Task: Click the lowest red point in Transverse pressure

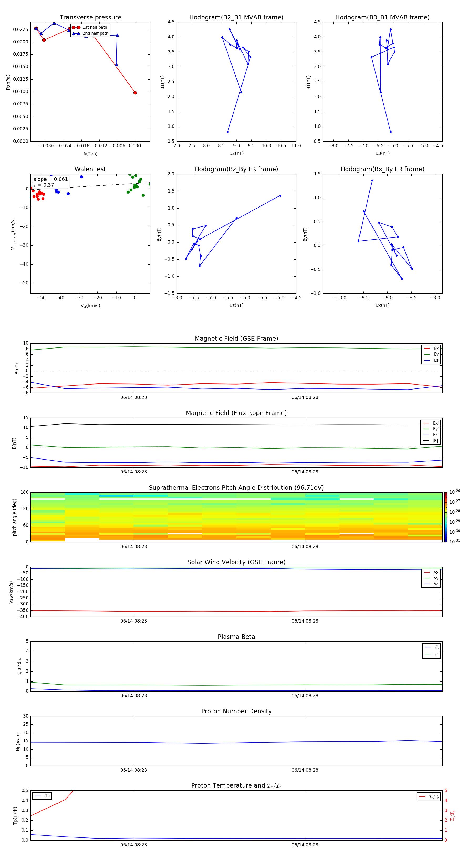Action: click(135, 93)
